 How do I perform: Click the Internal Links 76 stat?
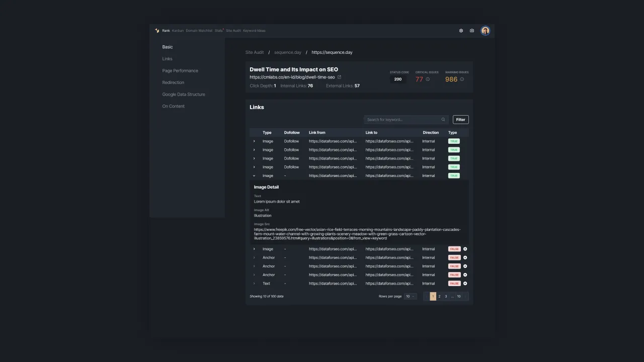point(296,86)
